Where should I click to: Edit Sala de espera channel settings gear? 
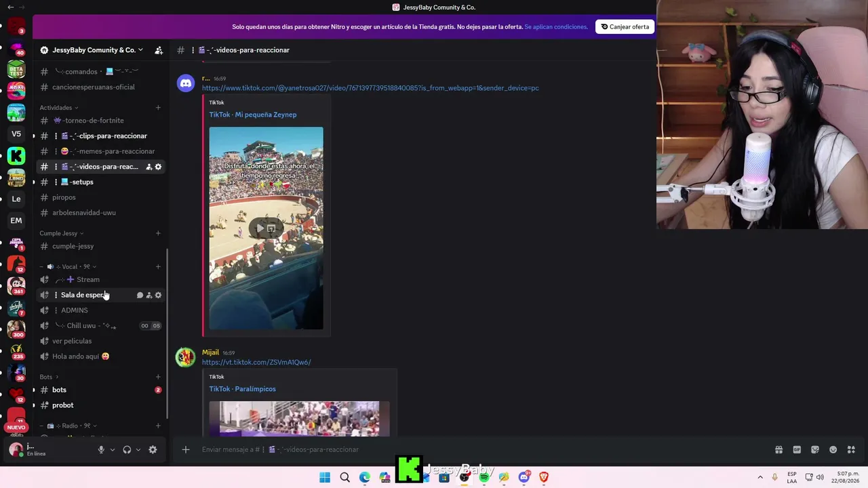pos(158,295)
